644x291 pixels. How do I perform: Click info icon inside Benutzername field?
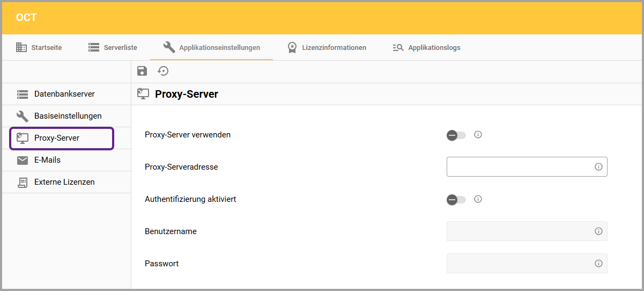[598, 231]
